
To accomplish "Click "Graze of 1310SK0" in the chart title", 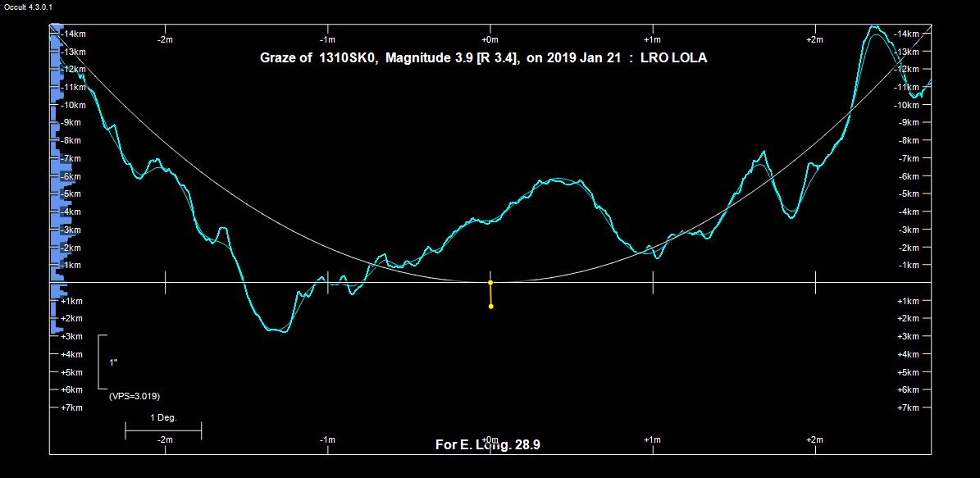I will point(318,58).
